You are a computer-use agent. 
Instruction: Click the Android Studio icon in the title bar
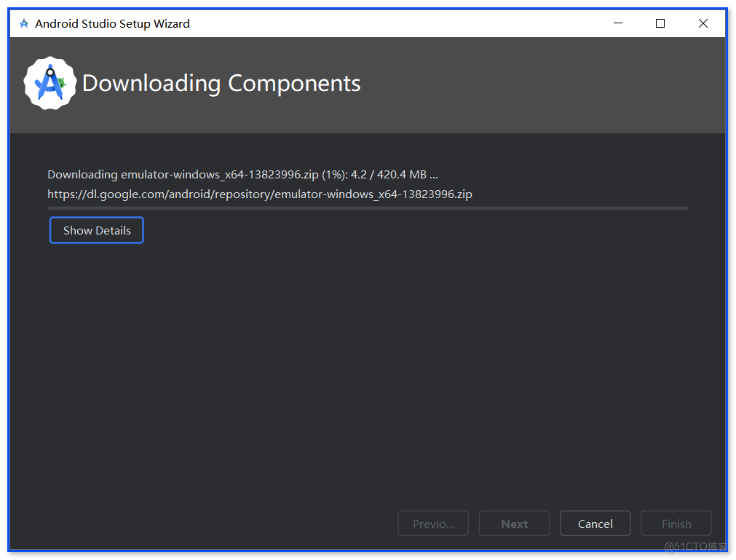point(23,23)
